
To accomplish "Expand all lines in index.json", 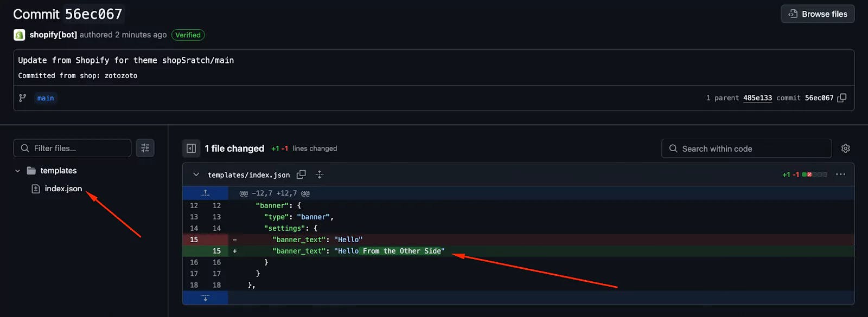I will 320,174.
